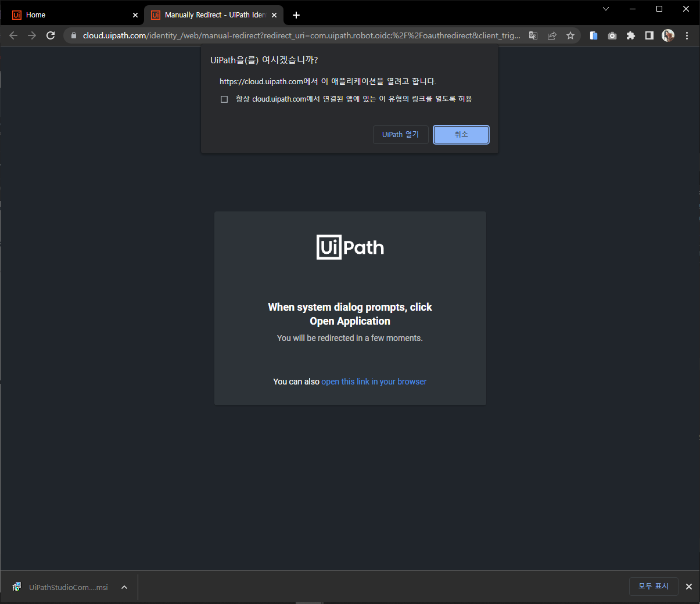Click the browser forward arrow
Screen dimensions: 700x604
[x=32, y=35]
